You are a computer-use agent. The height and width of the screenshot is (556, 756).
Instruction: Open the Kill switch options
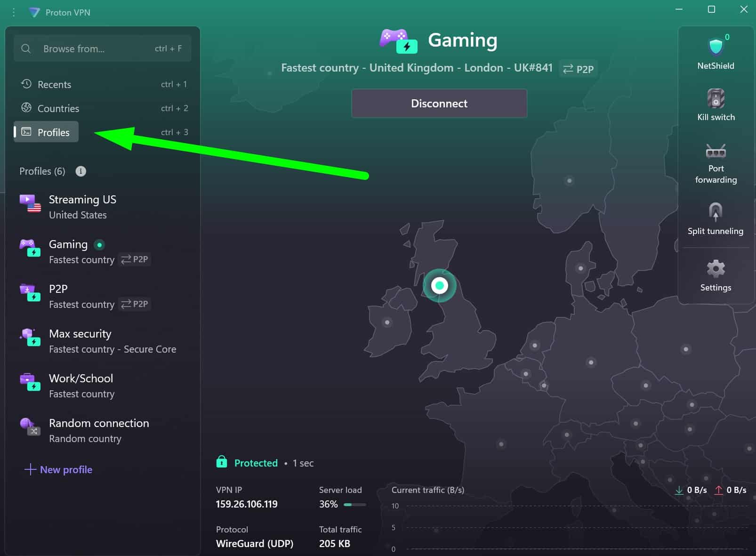pos(716,105)
